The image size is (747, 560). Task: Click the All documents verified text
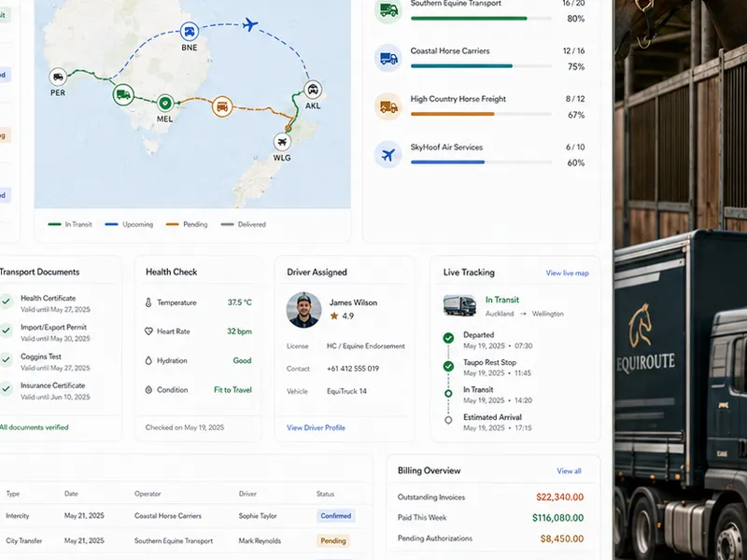tap(35, 427)
